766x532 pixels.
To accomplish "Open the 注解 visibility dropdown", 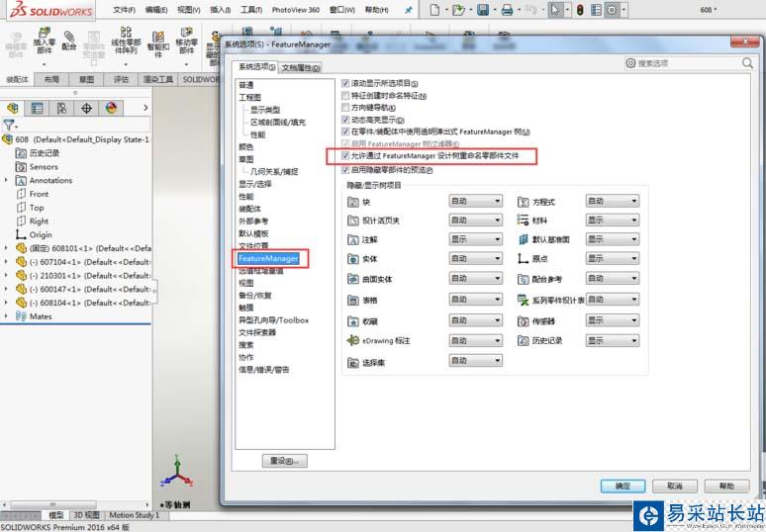I will tap(475, 239).
